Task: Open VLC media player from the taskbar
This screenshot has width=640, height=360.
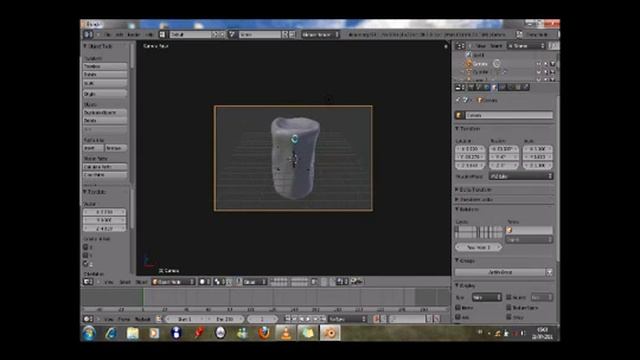Action: [x=286, y=333]
